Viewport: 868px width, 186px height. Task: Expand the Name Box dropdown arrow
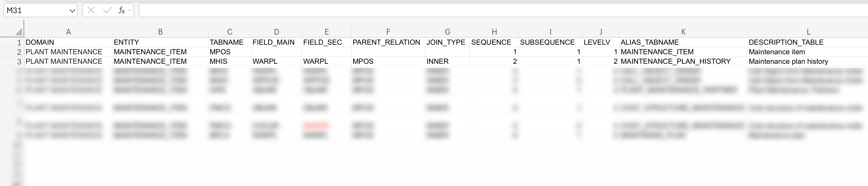(72, 11)
